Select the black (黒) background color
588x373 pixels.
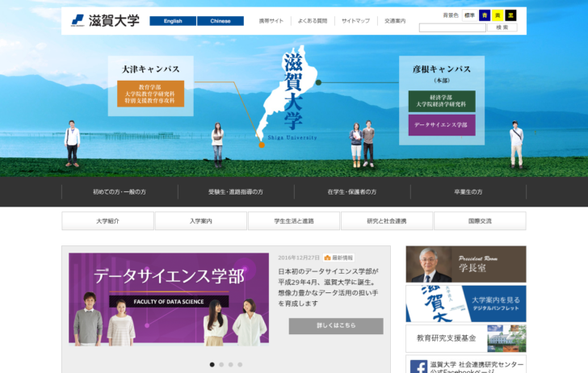510,15
